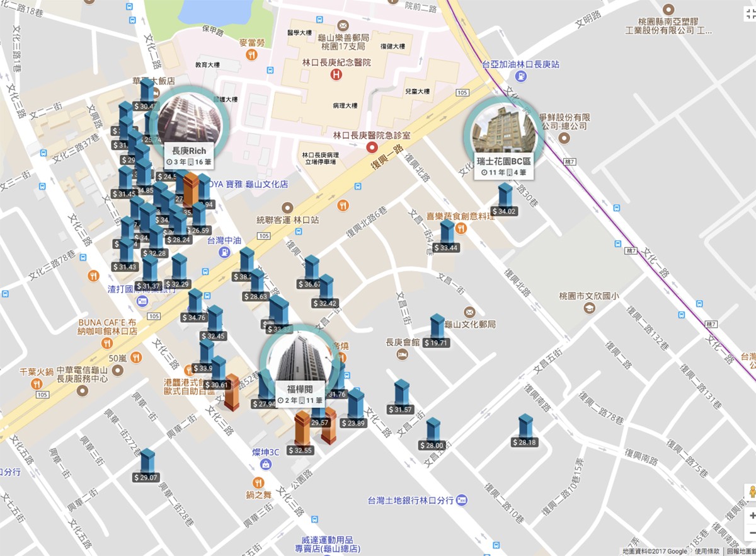The width and height of the screenshot is (756, 556).
Task: Click the $30.47 building marker
Action: point(146,95)
